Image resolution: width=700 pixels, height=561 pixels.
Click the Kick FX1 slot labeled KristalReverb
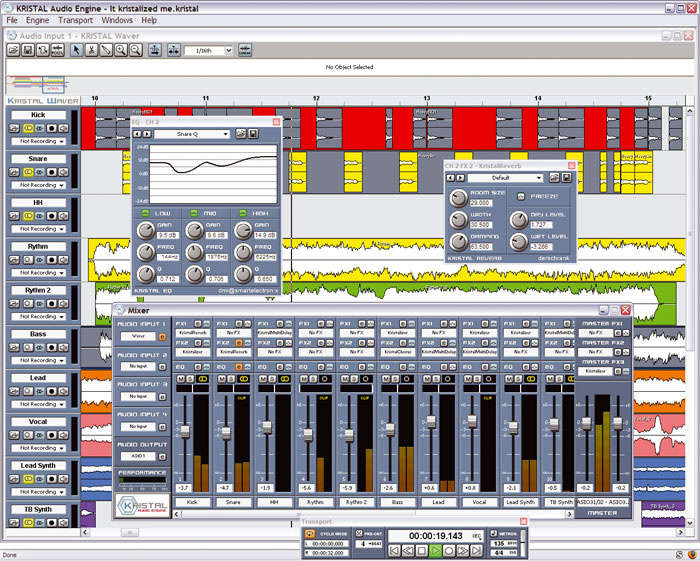coord(192,332)
